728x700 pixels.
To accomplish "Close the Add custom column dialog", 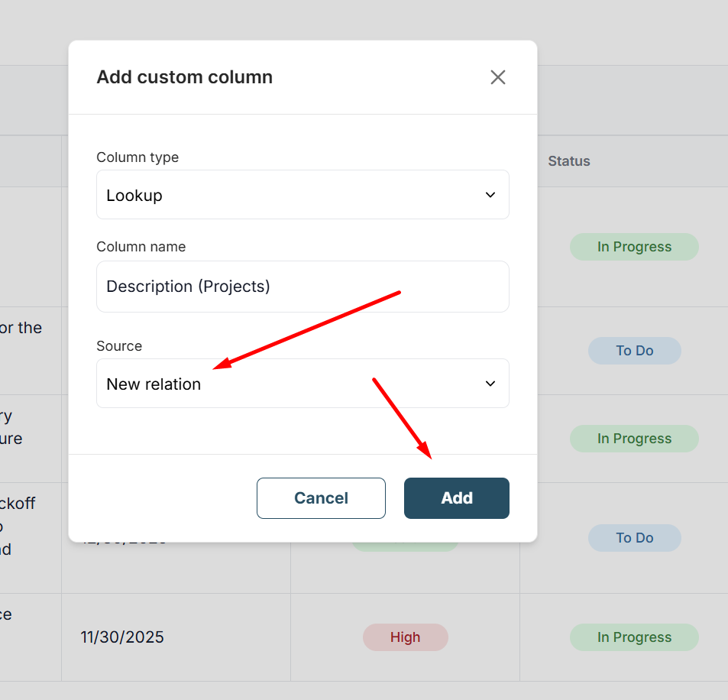I will pos(498,77).
